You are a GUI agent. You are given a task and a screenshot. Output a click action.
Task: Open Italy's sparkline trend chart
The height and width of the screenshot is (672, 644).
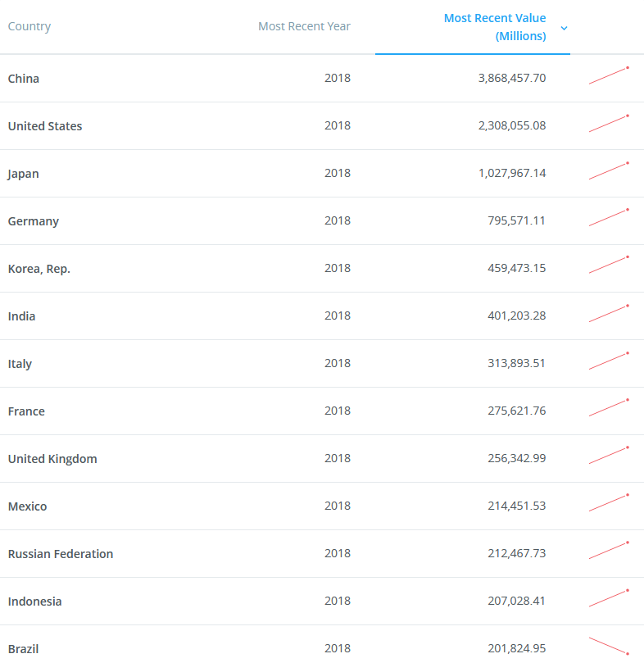point(609,361)
